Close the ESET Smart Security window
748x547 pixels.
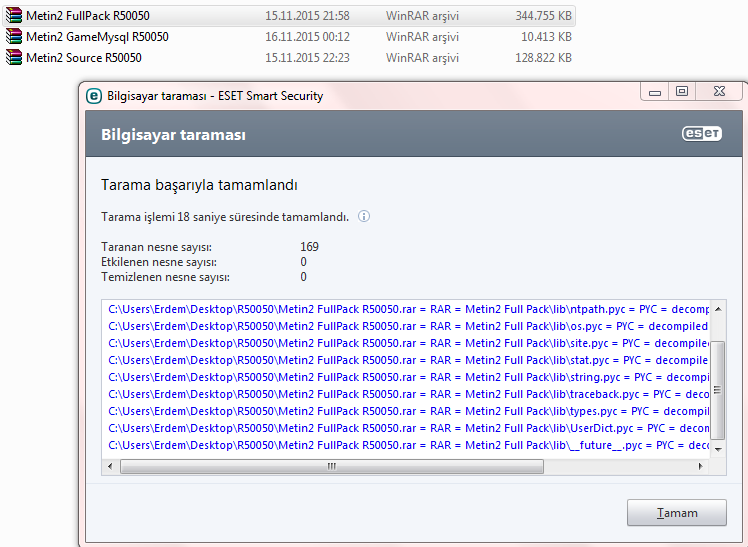(x=719, y=92)
